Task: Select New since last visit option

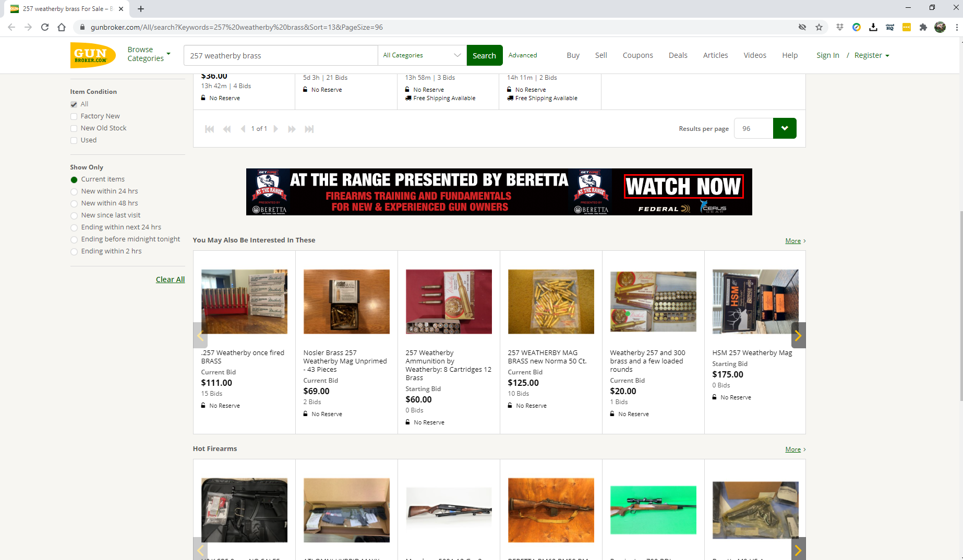Action: click(x=74, y=215)
